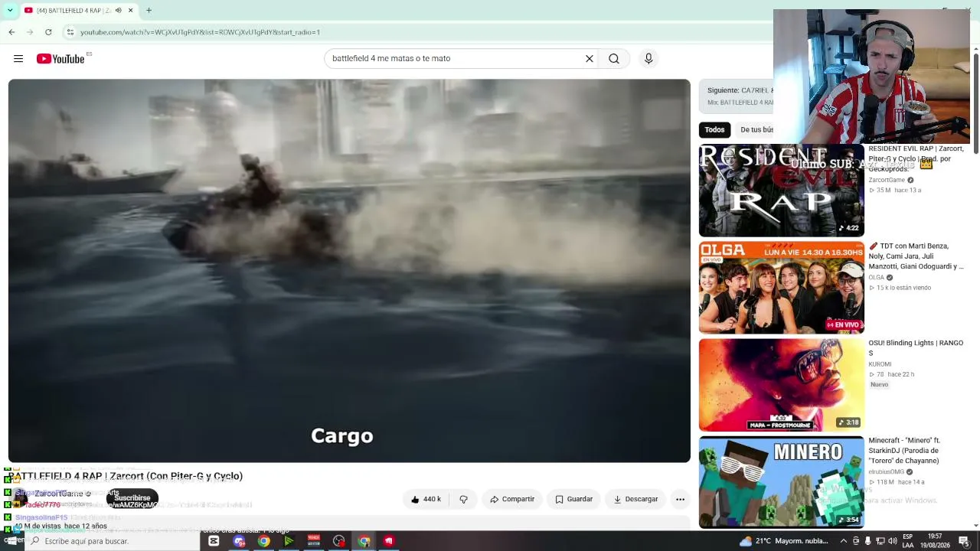Open the orange-and-blue Chrome icon in taskbar

(x=263, y=541)
